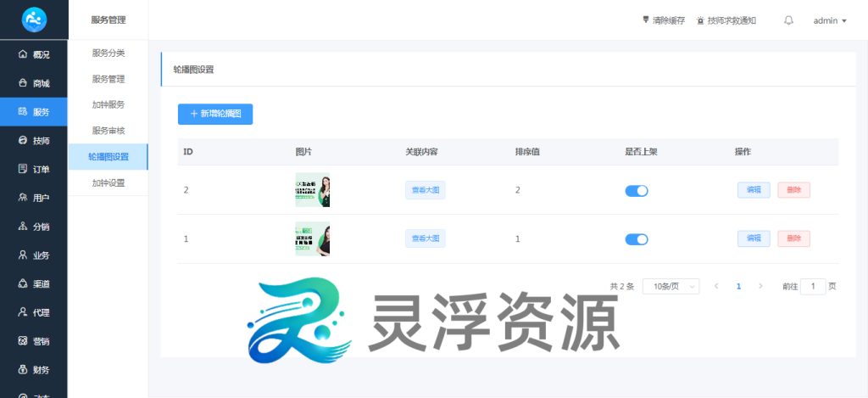Image resolution: width=868 pixels, height=398 pixels.
Task: Click the 商城 shop icon in the sidebar
Action: click(x=23, y=83)
